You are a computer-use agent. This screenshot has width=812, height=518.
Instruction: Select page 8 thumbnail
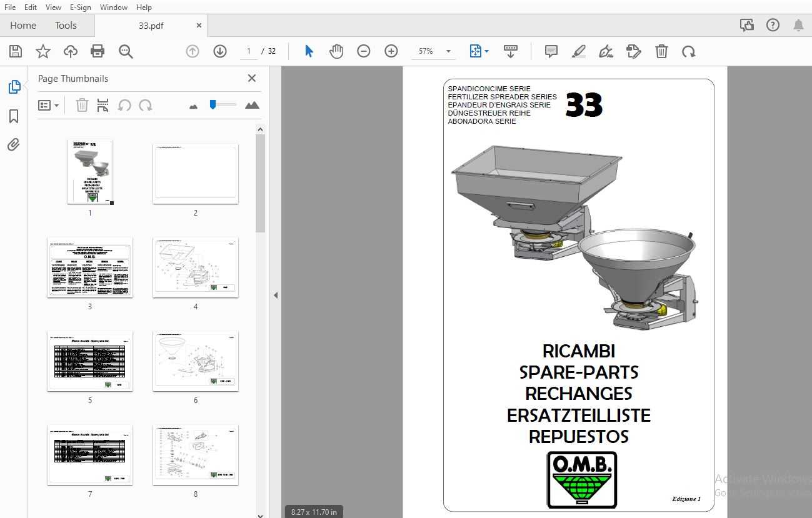pos(196,455)
